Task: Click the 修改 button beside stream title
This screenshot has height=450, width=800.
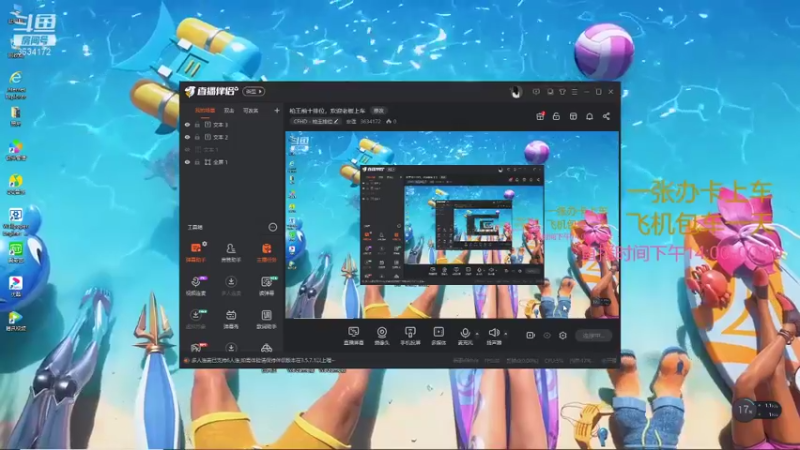Action: coord(378,110)
